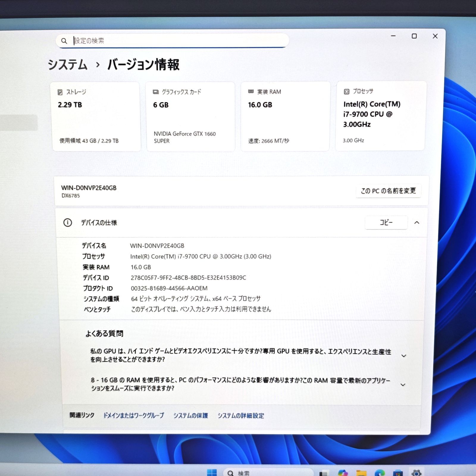This screenshot has width=476, height=476.
Task: Click the info icon beside デバイスの仕様
Action: (x=68, y=223)
